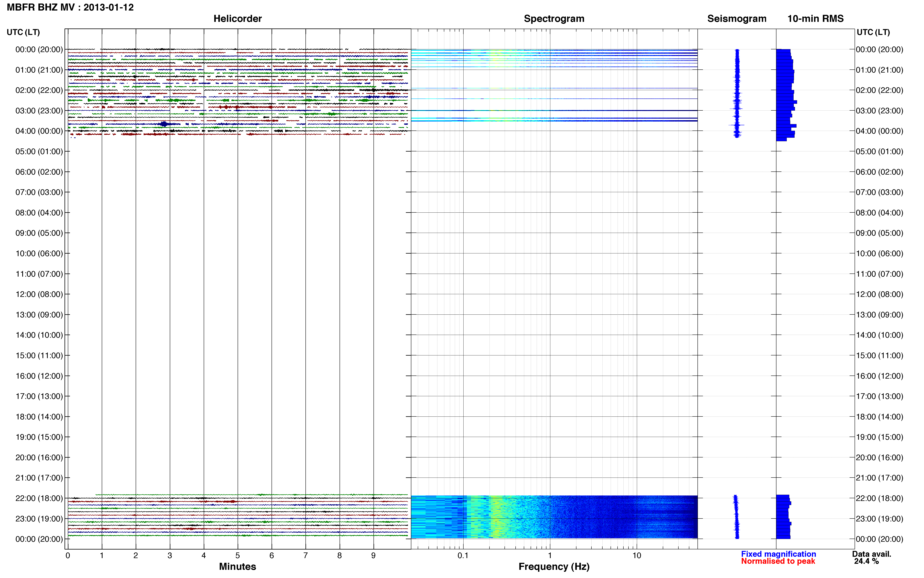Click left time label 12:00 (08:00)
This screenshot has width=924, height=578.
click(39, 294)
